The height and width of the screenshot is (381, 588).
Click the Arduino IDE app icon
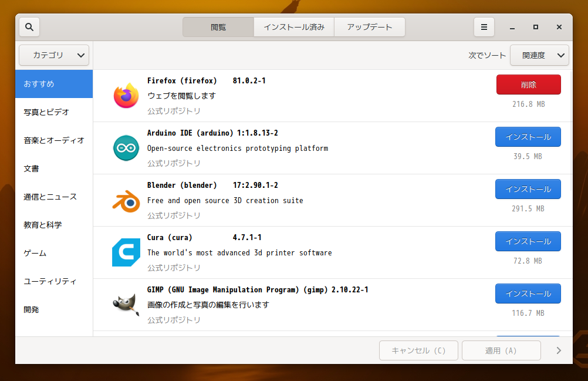coord(126,148)
